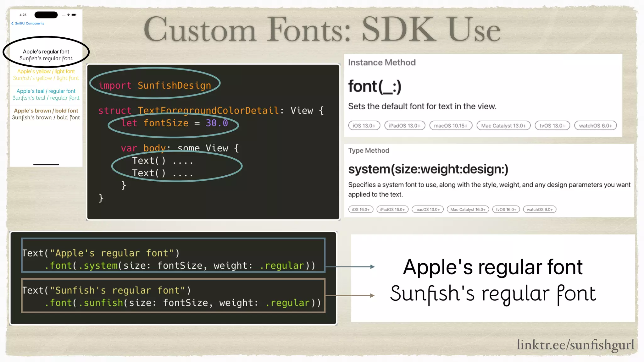Click the "import SunfishDesign" code line
Image resolution: width=644 pixels, height=362 pixels.
(x=155, y=85)
